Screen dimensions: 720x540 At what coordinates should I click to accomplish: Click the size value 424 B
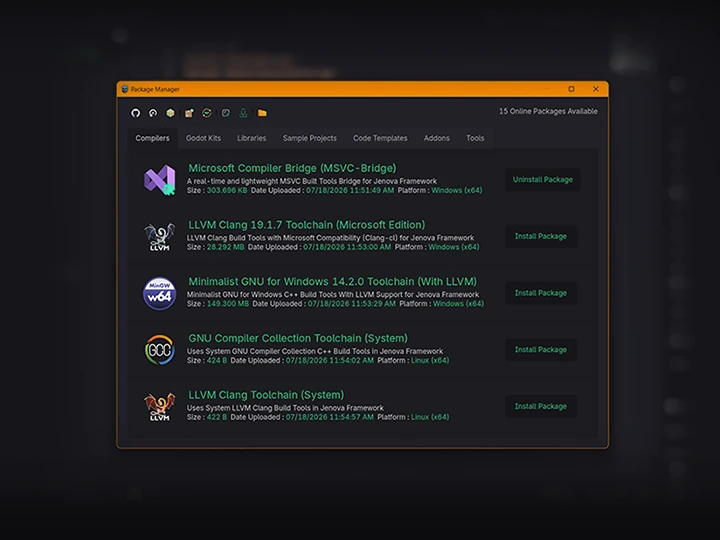tap(217, 360)
